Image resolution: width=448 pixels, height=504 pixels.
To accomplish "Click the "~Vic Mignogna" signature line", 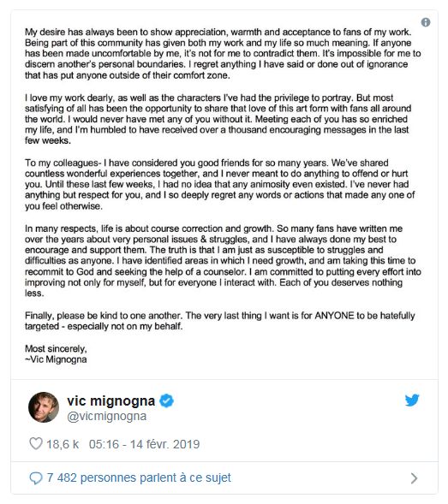I will tap(56, 359).
